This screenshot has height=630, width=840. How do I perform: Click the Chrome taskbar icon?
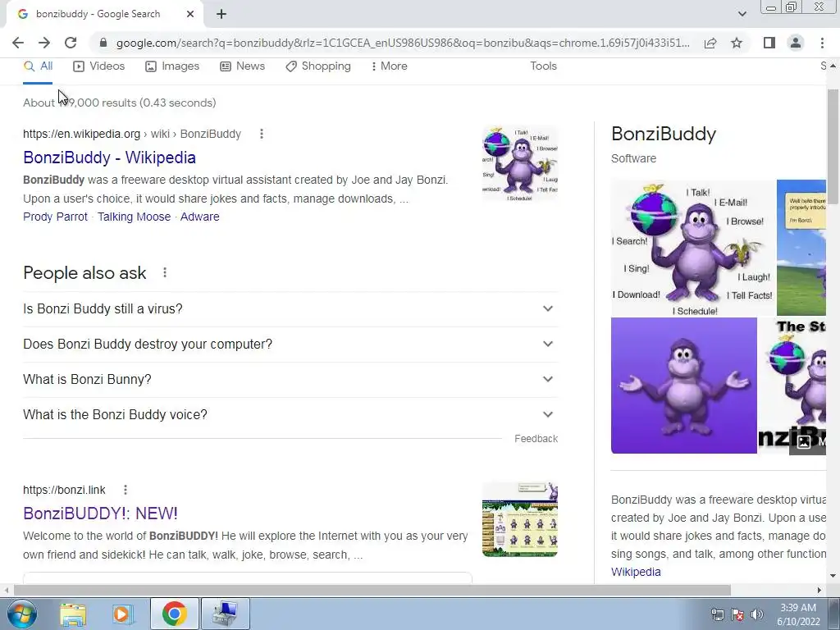(x=174, y=614)
